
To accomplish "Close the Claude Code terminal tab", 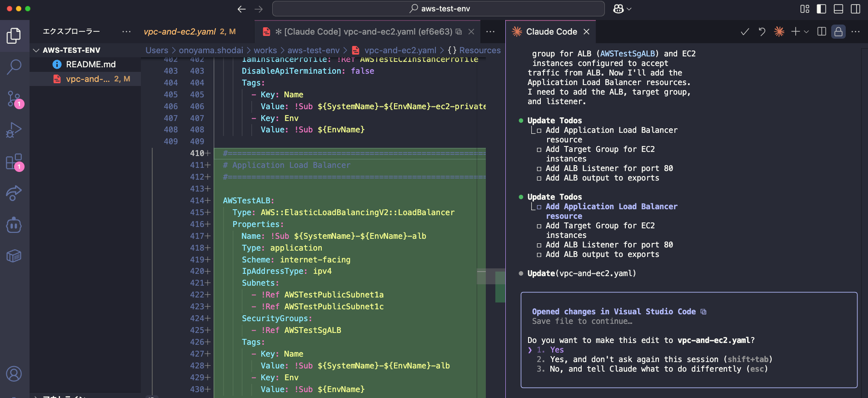I will (587, 32).
